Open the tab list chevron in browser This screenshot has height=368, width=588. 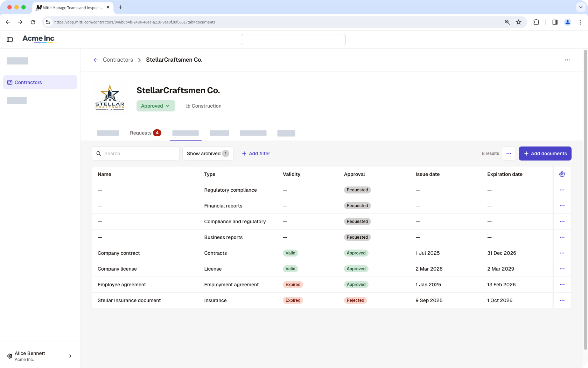[x=581, y=7]
